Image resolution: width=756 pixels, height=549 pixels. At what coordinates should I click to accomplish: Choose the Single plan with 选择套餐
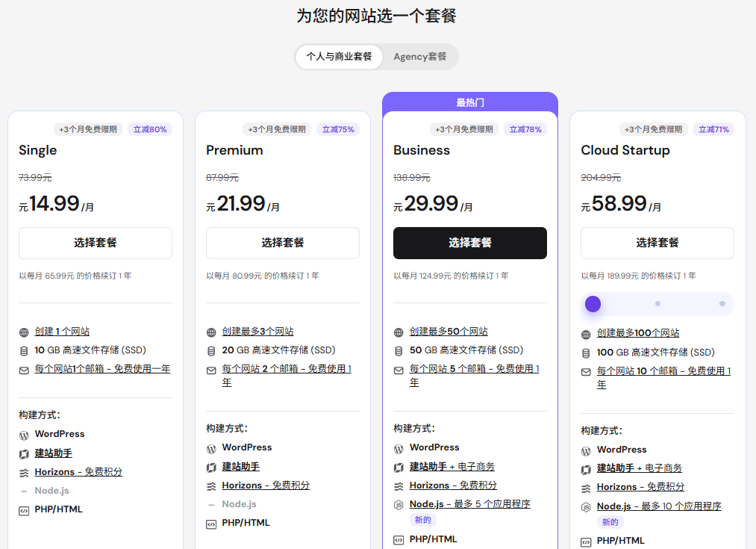(95, 243)
